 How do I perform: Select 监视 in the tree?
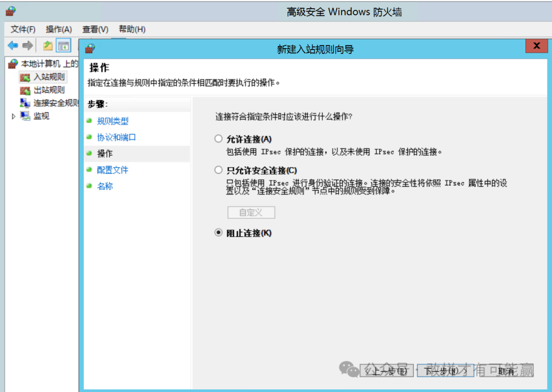pos(41,116)
